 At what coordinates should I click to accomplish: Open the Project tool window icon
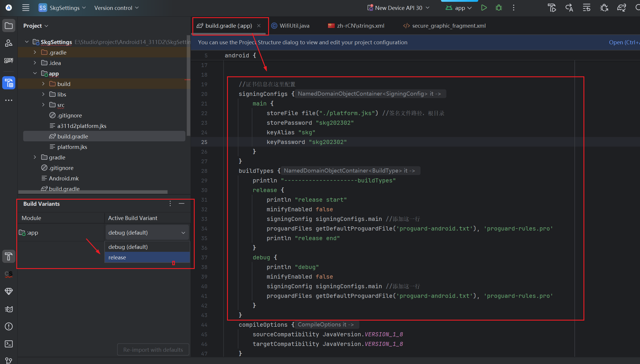(x=9, y=26)
